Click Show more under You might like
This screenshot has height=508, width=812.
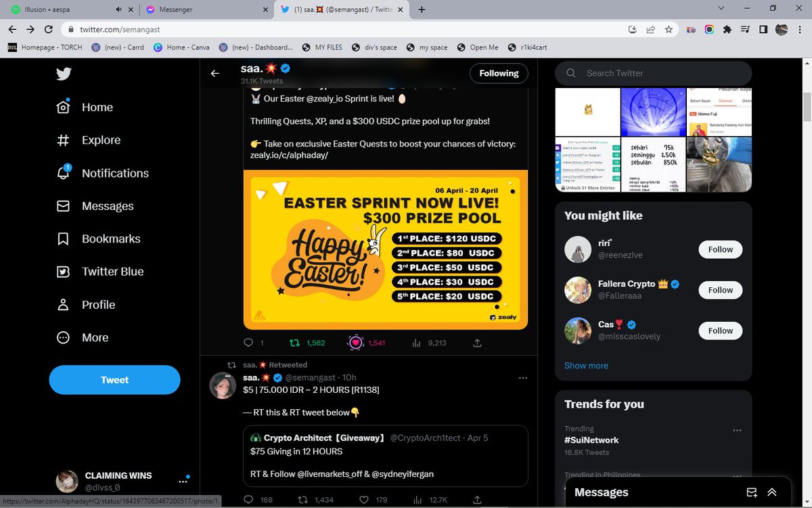tap(586, 365)
